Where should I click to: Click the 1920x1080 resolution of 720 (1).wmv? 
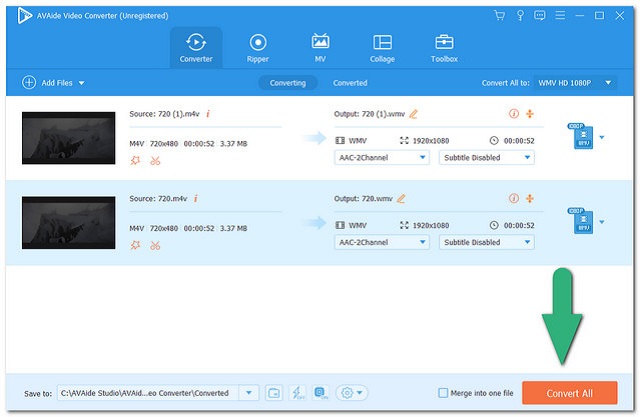[x=431, y=141]
